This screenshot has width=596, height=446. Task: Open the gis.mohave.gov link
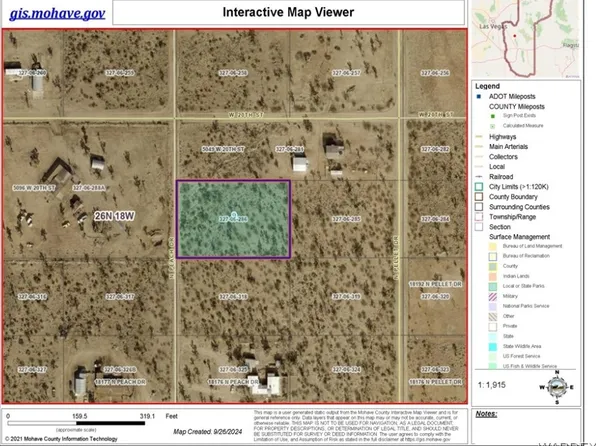tap(57, 13)
